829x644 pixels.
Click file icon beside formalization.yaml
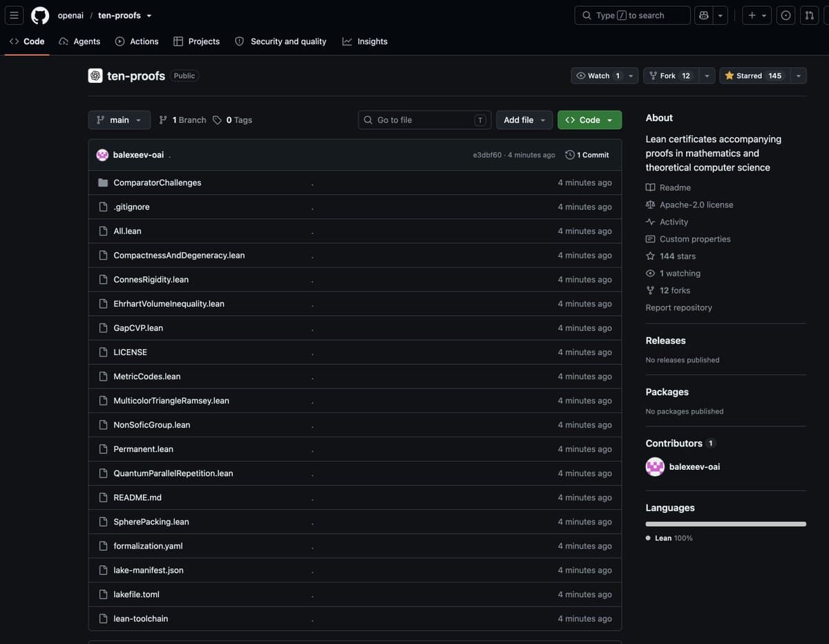[103, 545]
